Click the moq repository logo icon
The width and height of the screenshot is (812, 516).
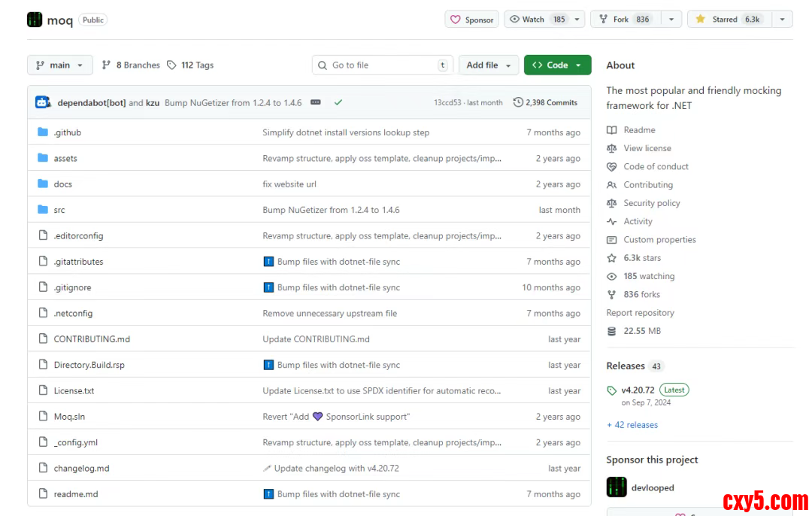[x=35, y=20]
